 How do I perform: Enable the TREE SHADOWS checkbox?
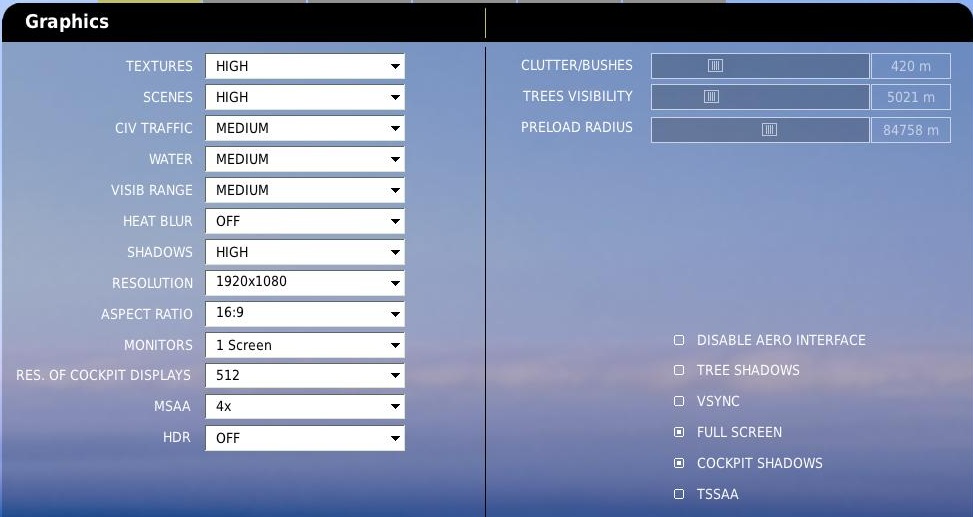679,370
